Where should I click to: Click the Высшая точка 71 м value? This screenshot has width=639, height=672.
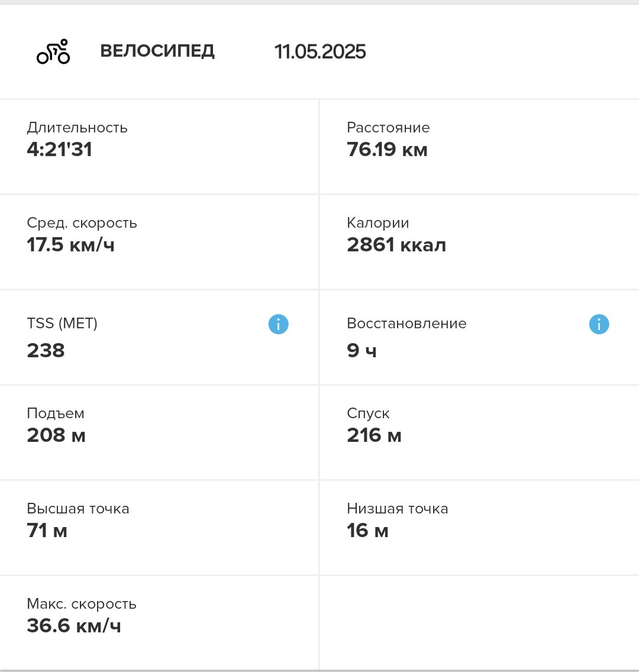pyautogui.click(x=47, y=531)
